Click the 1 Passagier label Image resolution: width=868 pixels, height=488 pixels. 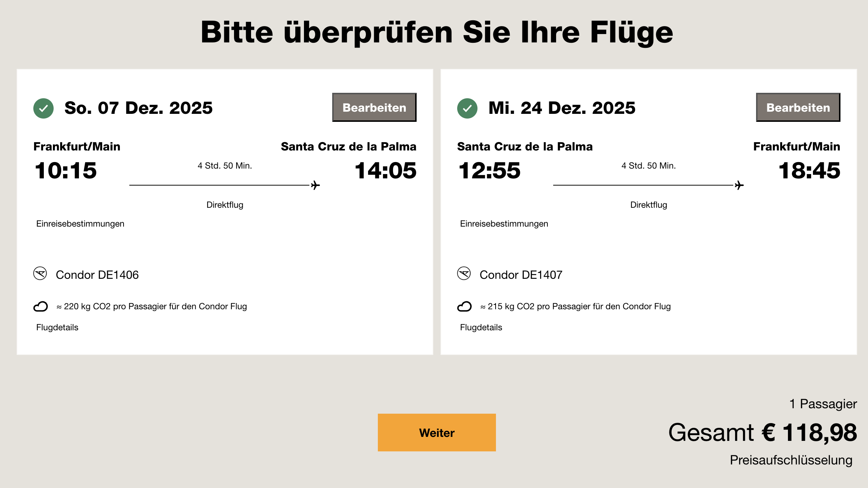pyautogui.click(x=823, y=404)
